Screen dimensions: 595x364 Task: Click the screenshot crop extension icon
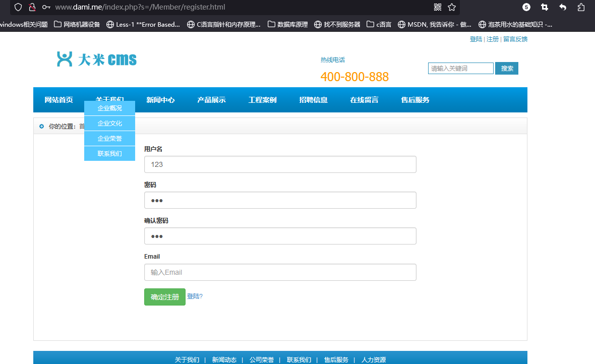(545, 7)
